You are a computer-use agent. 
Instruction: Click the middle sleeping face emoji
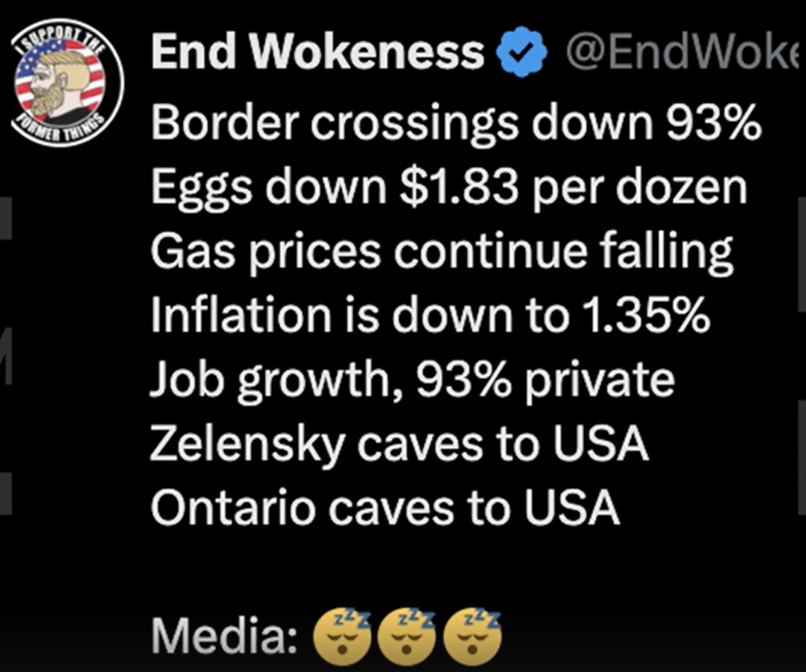(406, 636)
